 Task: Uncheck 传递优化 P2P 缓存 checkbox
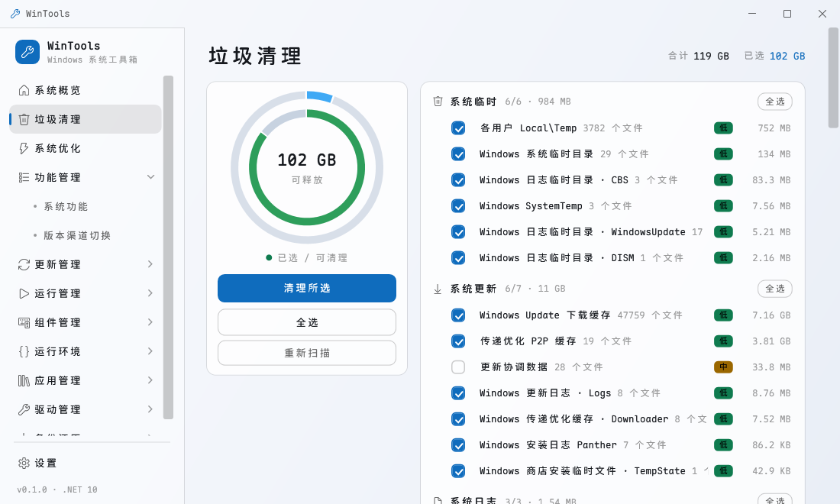coord(458,341)
